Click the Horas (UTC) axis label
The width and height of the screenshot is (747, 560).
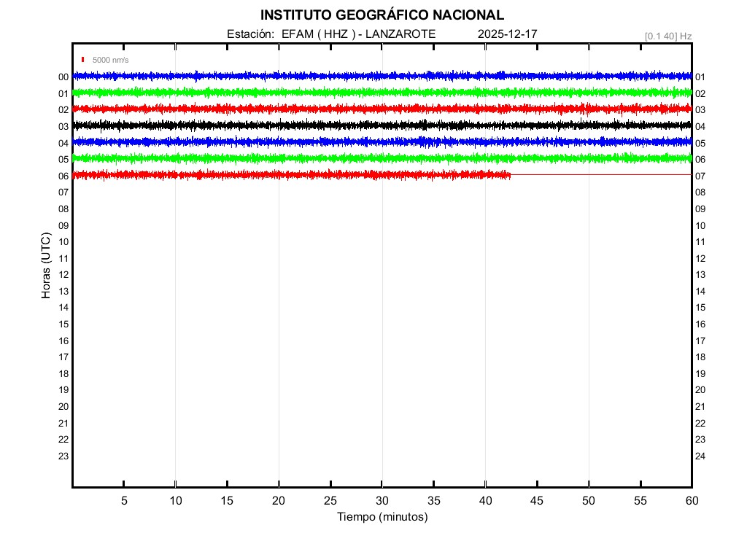click(46, 266)
